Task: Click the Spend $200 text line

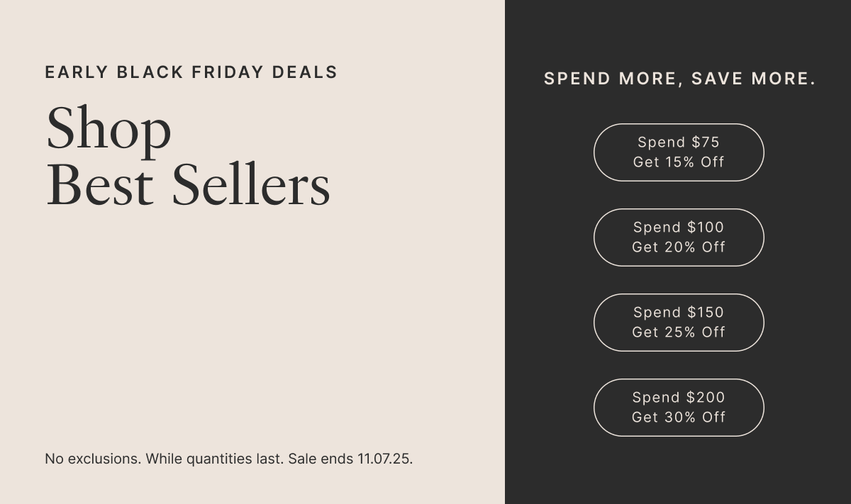Action: click(679, 398)
